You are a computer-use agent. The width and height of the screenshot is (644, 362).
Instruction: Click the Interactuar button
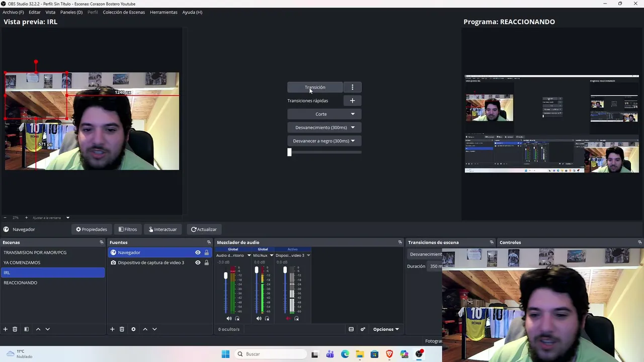163,229
